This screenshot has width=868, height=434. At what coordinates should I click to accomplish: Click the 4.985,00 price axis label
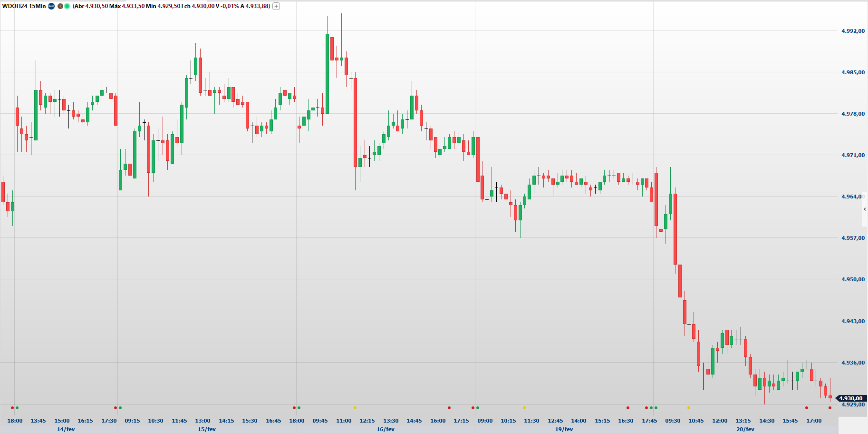point(853,72)
